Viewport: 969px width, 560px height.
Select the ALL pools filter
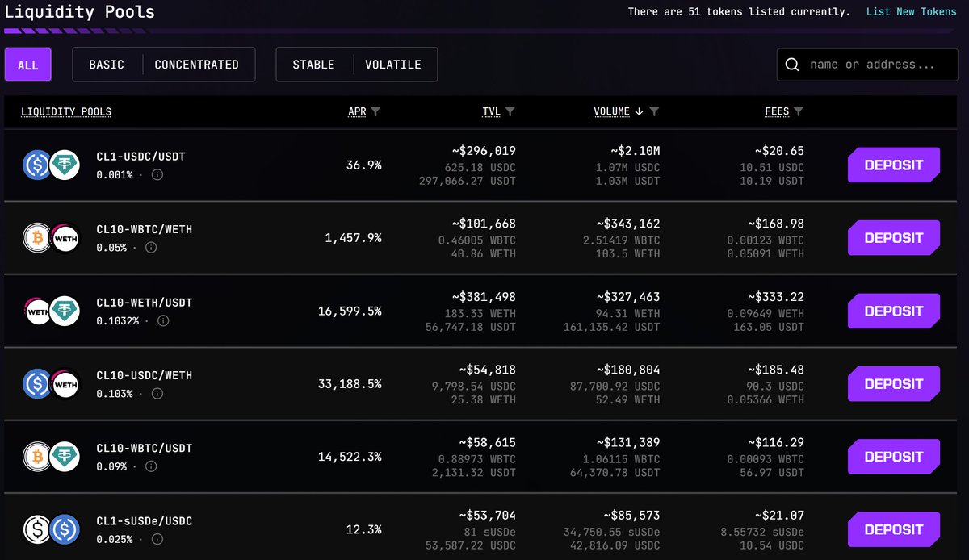tap(28, 65)
